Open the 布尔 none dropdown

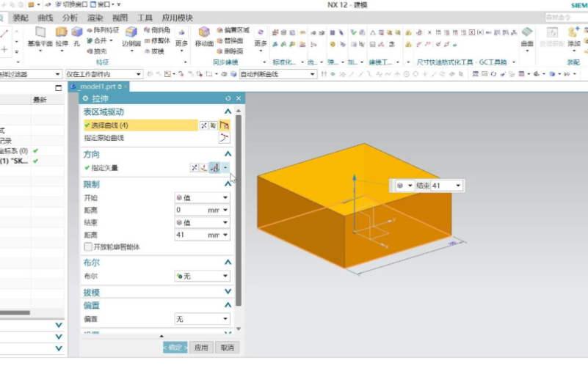[x=202, y=276]
